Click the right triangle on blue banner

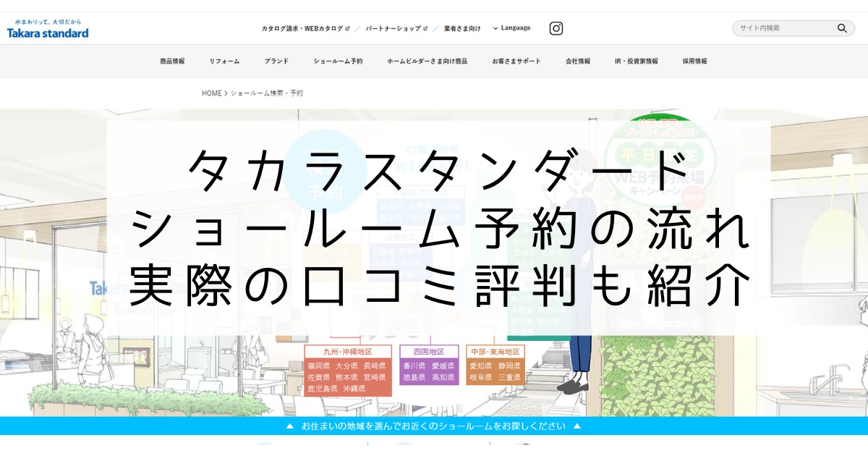[577, 426]
